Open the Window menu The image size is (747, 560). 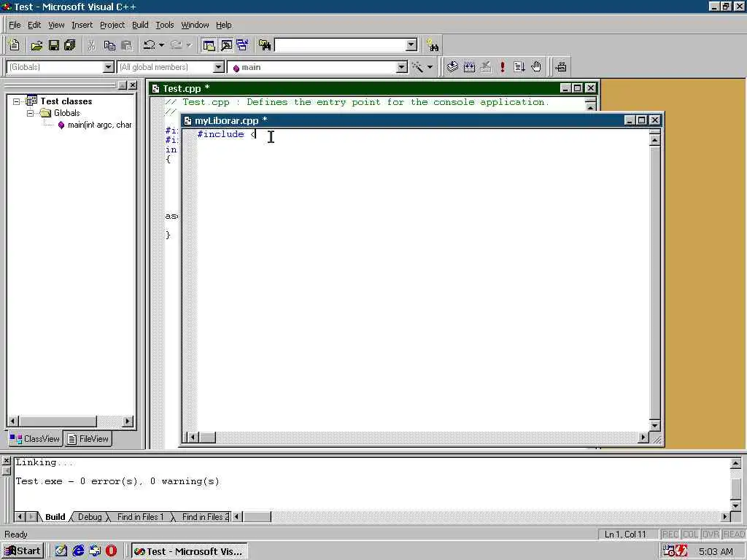tap(195, 25)
